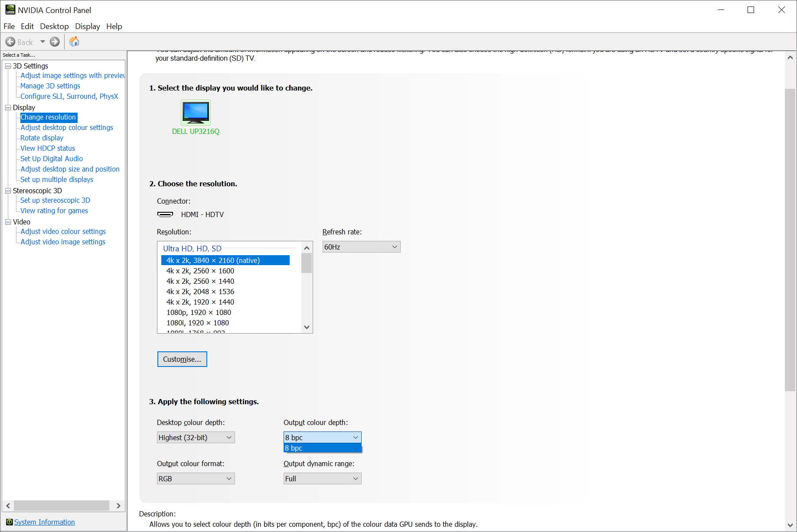Open the Refresh rate 60Hz dropdown
Image resolution: width=797 pixels, height=532 pixels.
tap(361, 247)
